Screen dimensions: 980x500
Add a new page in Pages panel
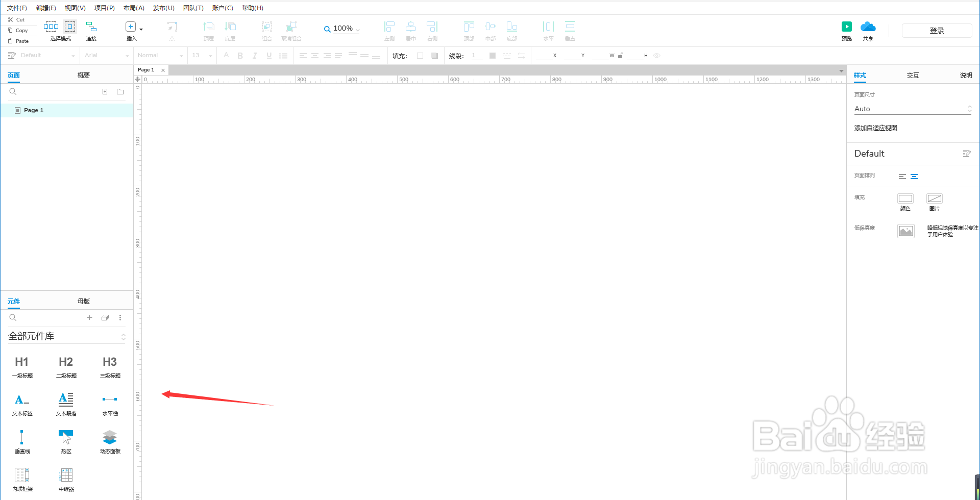pyautogui.click(x=105, y=92)
